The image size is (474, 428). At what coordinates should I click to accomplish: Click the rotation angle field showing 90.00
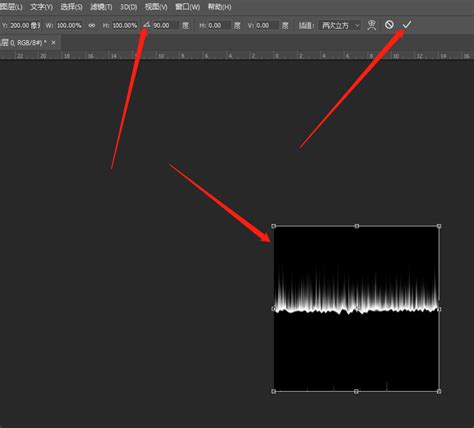[x=166, y=25]
